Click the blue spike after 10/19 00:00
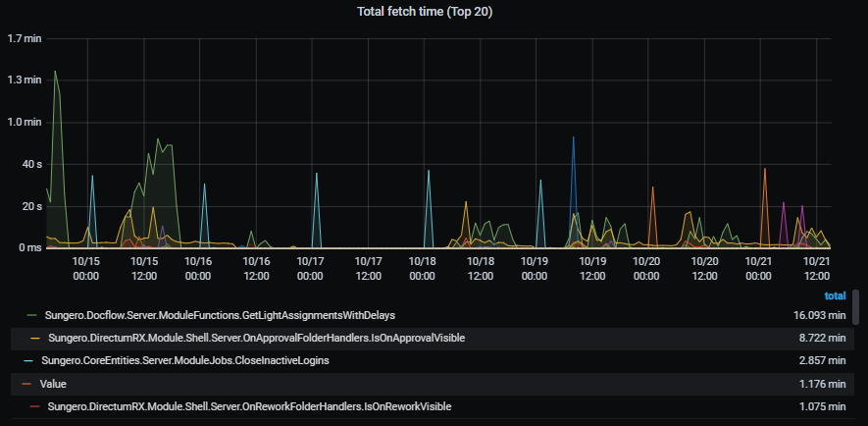The height and width of the screenshot is (426, 868). click(573, 138)
